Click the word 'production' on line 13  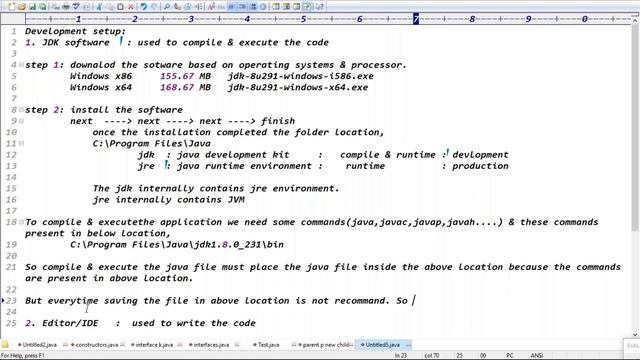click(480, 166)
